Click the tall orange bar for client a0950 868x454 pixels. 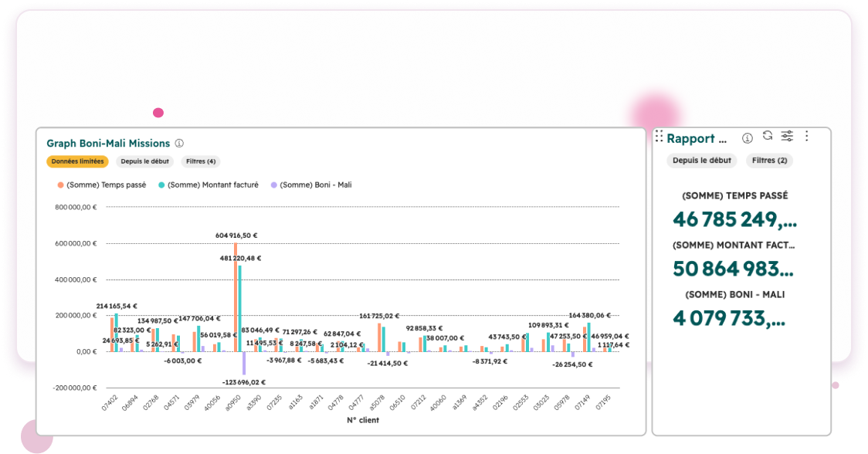pos(236,297)
